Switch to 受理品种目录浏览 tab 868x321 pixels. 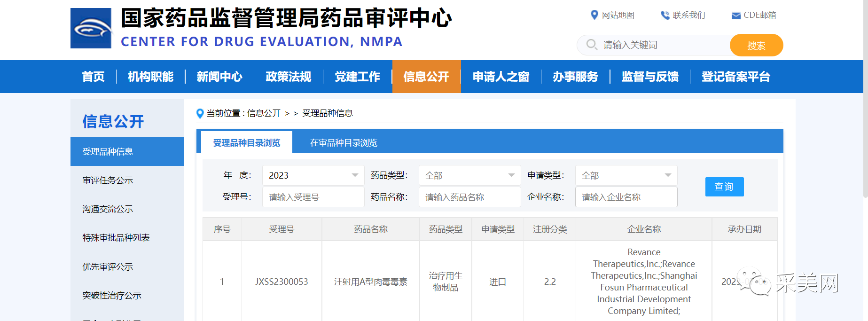pos(247,142)
